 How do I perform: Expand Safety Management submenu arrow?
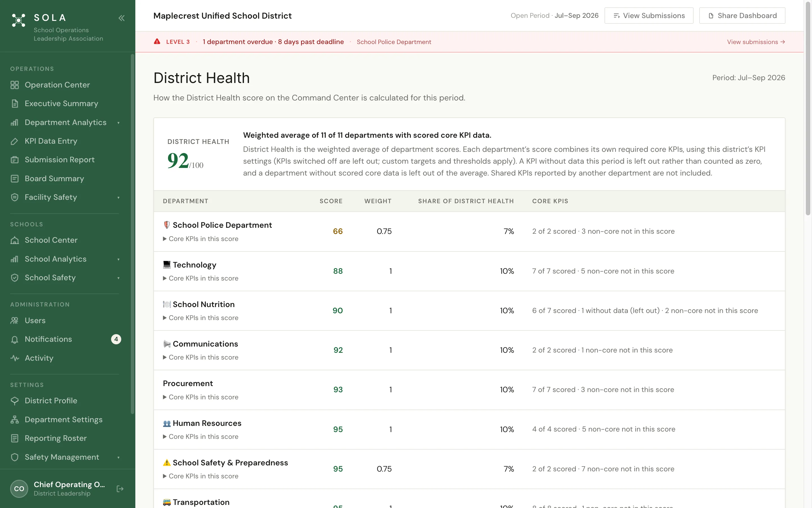(x=118, y=457)
